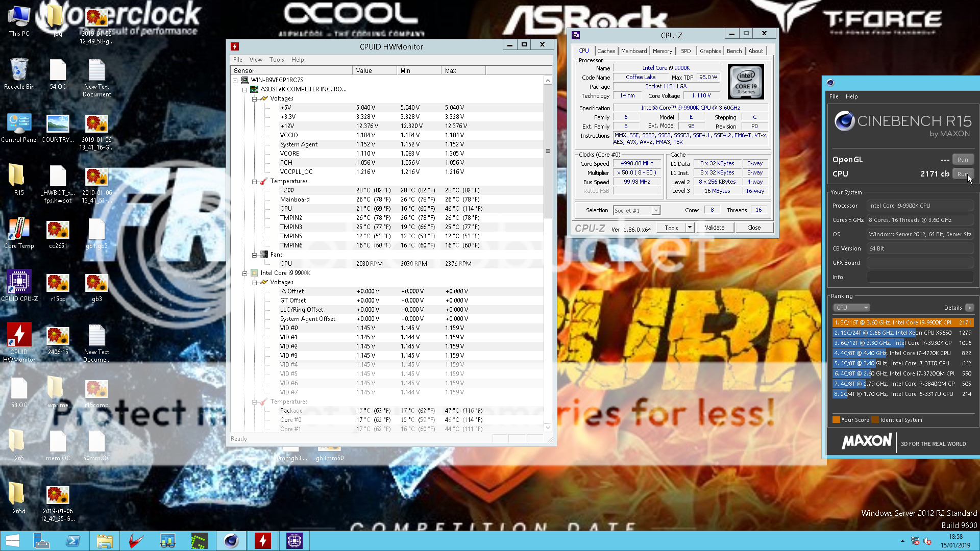Click the Value column header in HWMonitor
980x551 pixels.
(x=375, y=70)
